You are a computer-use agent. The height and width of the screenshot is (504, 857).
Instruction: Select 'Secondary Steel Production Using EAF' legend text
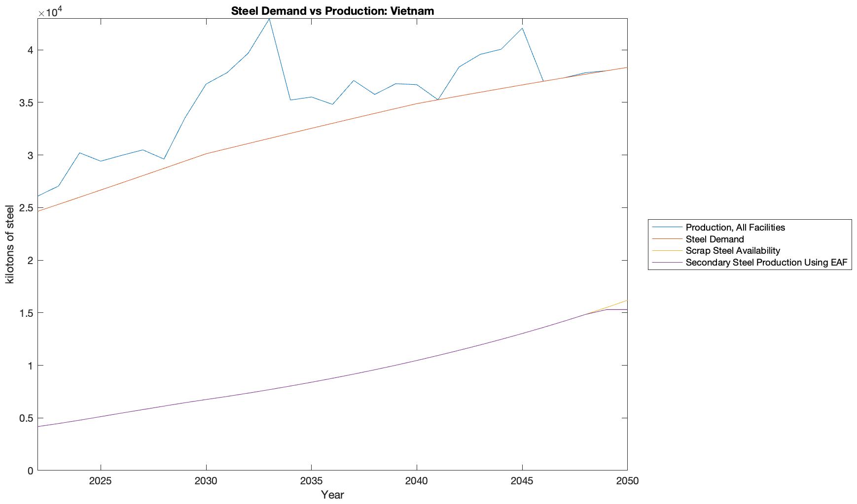point(766,263)
